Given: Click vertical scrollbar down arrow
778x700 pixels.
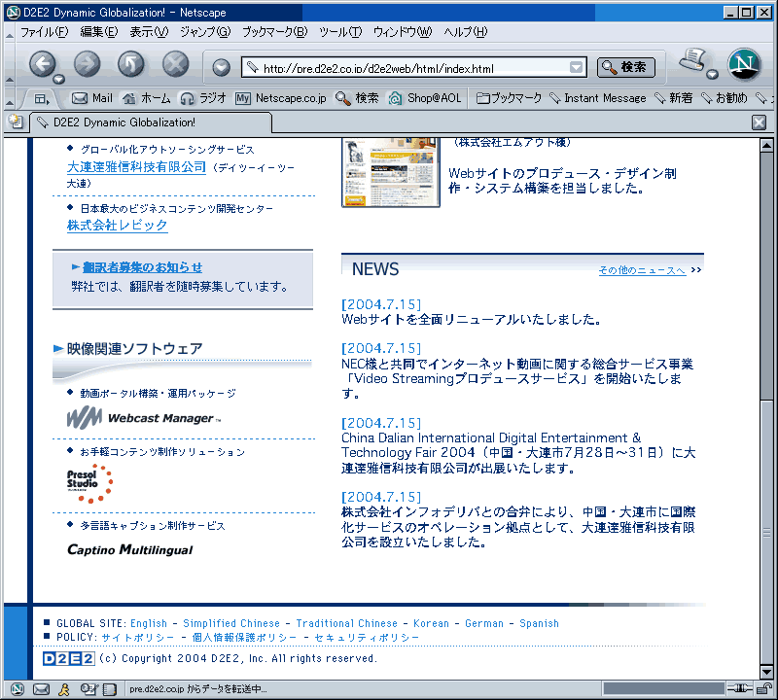Looking at the screenshot, I should [x=766, y=672].
